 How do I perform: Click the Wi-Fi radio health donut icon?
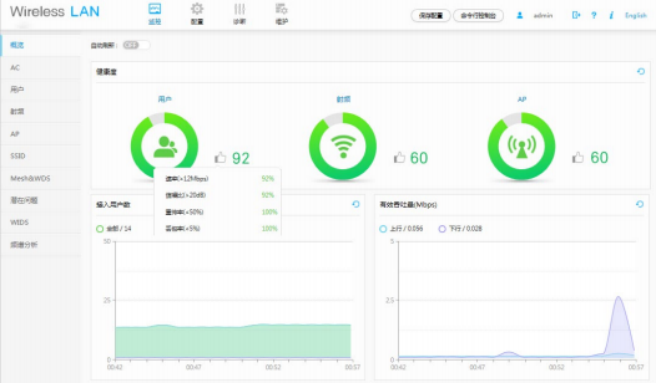click(x=343, y=146)
